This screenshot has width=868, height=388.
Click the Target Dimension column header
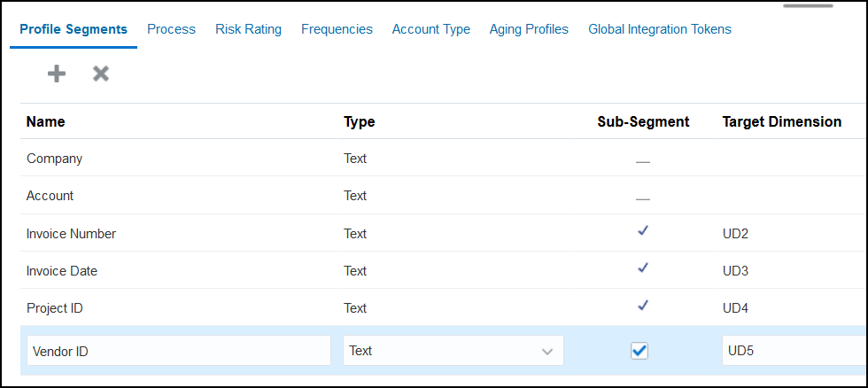click(x=781, y=121)
